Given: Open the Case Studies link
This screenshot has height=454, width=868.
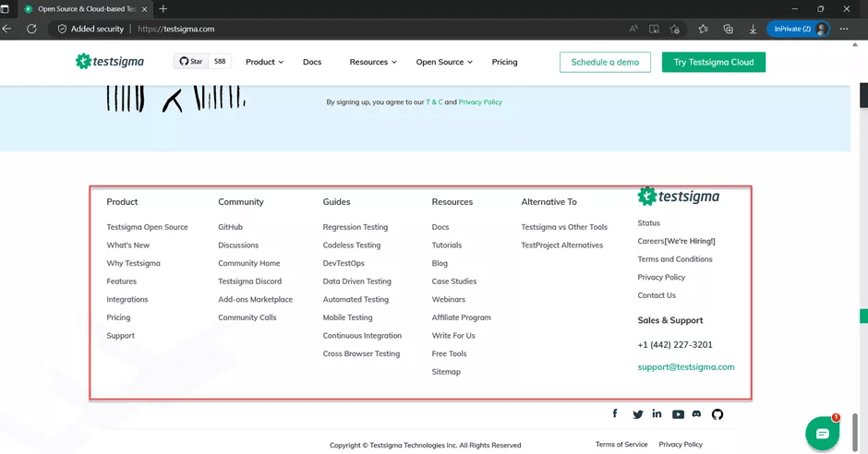Looking at the screenshot, I should pyautogui.click(x=454, y=281).
